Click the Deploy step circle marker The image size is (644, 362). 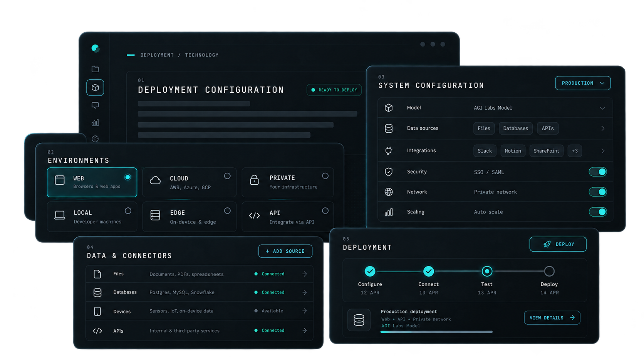click(x=549, y=271)
